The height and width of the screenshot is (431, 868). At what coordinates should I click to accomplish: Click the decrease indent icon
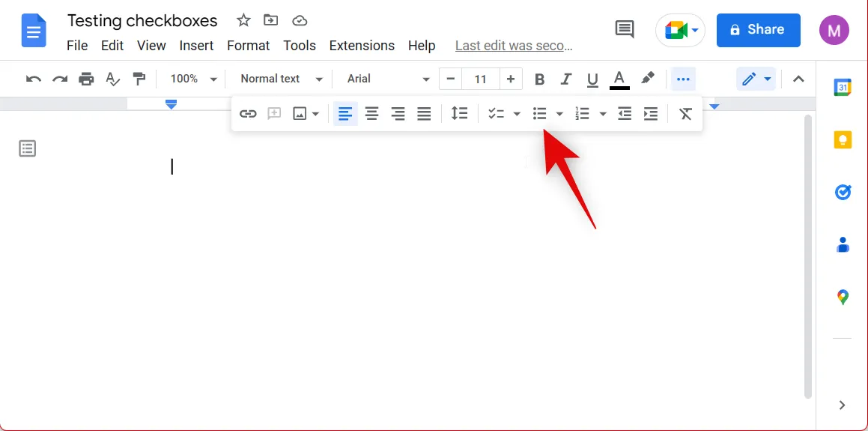625,114
